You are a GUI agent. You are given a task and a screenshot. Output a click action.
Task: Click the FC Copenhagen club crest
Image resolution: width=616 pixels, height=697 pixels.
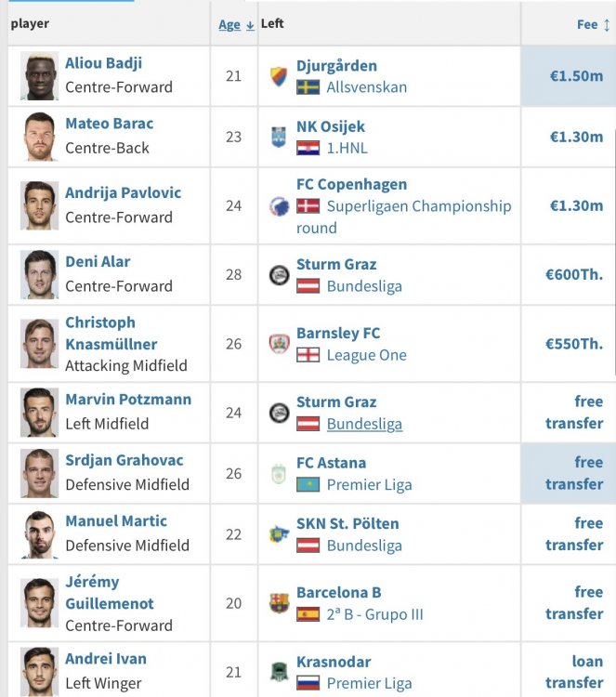278,205
